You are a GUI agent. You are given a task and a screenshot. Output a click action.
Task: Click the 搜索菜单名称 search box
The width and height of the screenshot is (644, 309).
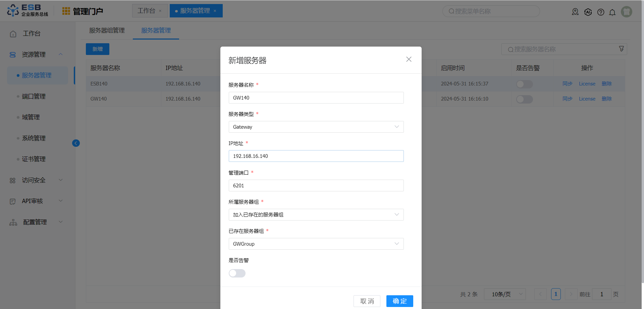pyautogui.click(x=491, y=11)
